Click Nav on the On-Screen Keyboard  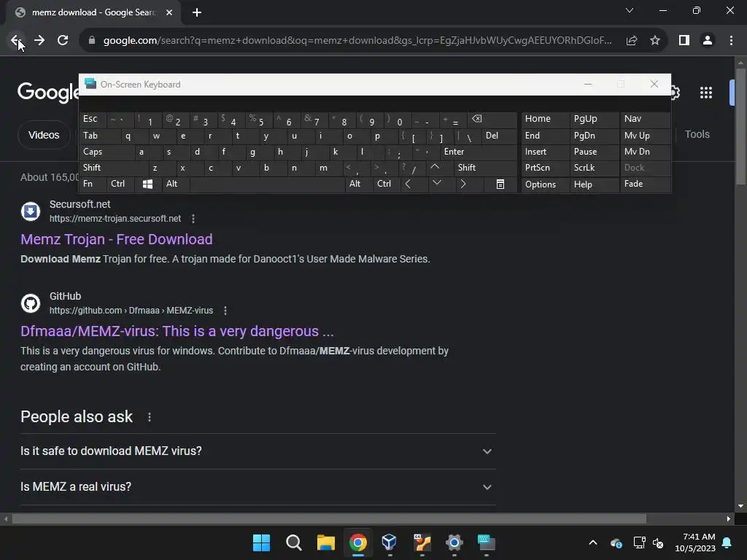[x=645, y=119]
